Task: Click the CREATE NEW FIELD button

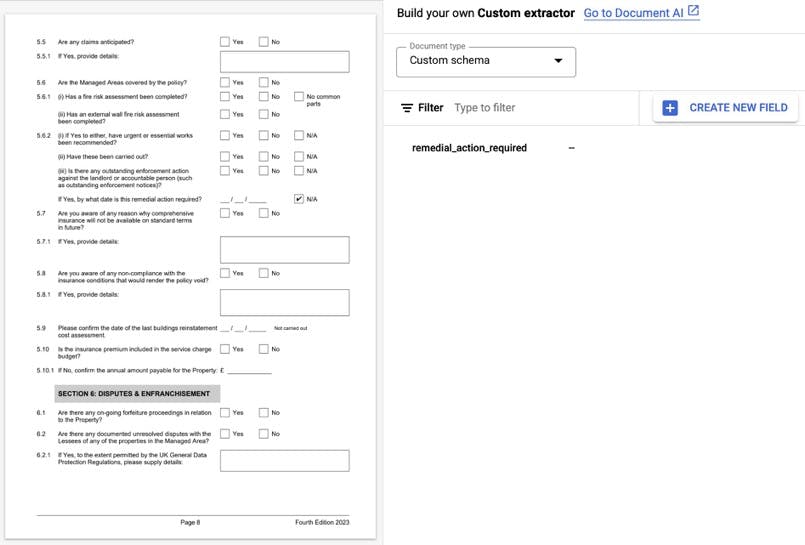Action: (725, 108)
